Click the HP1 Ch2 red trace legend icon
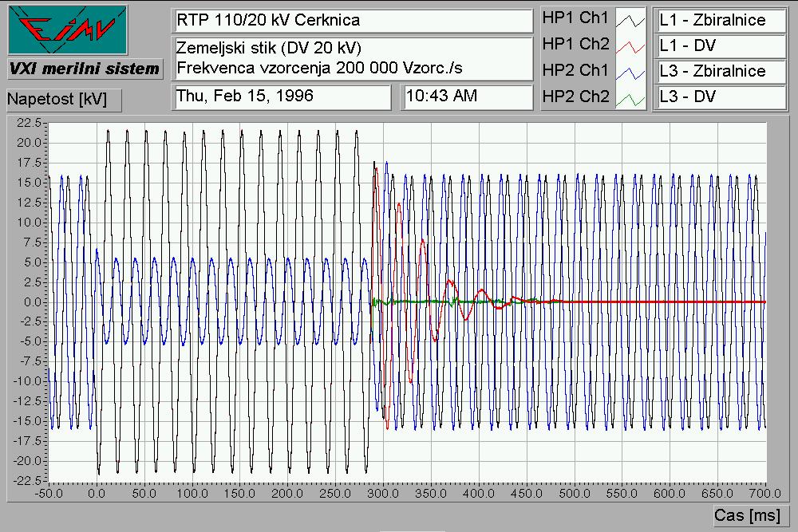 [630, 46]
